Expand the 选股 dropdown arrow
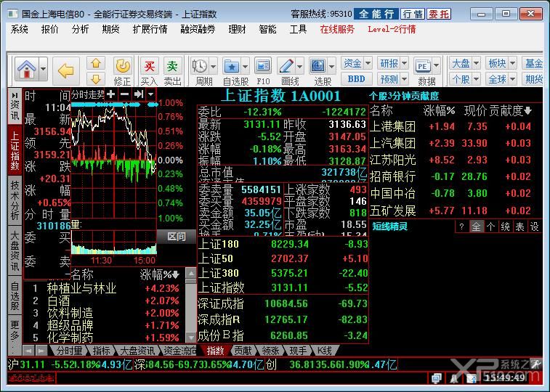The height and width of the screenshot is (392, 550). click(332, 66)
